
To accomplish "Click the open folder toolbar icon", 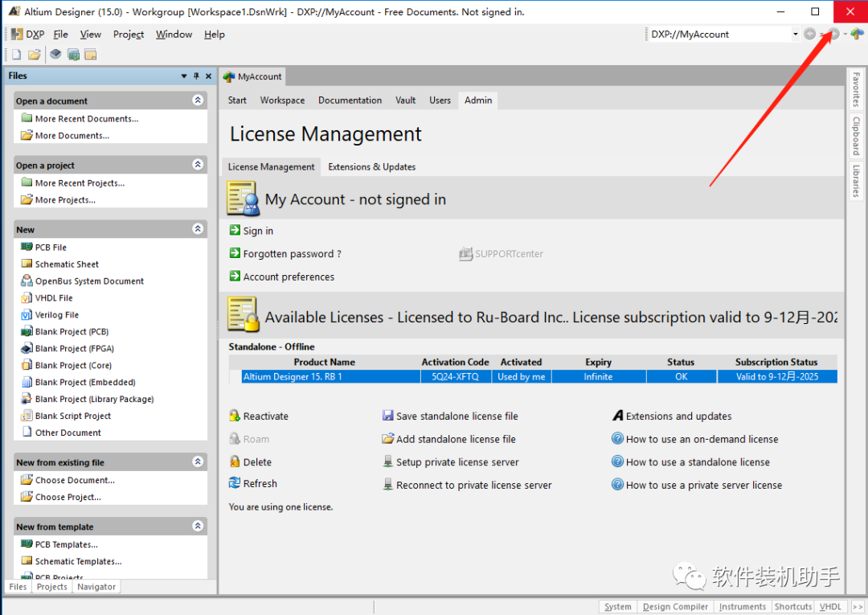I will (x=35, y=54).
